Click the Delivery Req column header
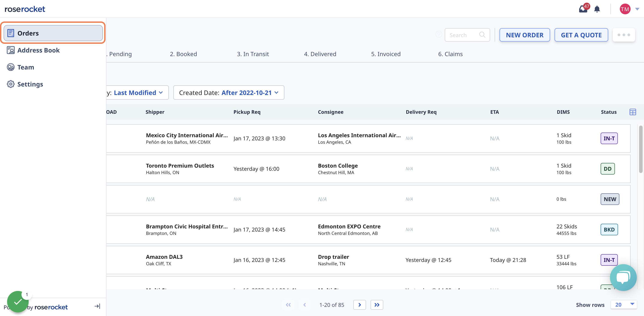The width and height of the screenshot is (644, 316). pos(421,112)
